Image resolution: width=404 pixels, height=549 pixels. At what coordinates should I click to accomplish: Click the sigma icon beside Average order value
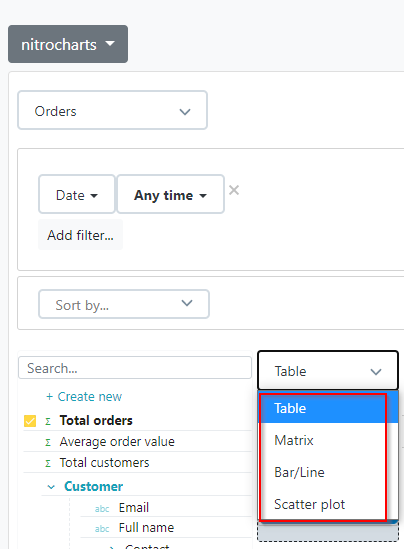[x=48, y=443]
